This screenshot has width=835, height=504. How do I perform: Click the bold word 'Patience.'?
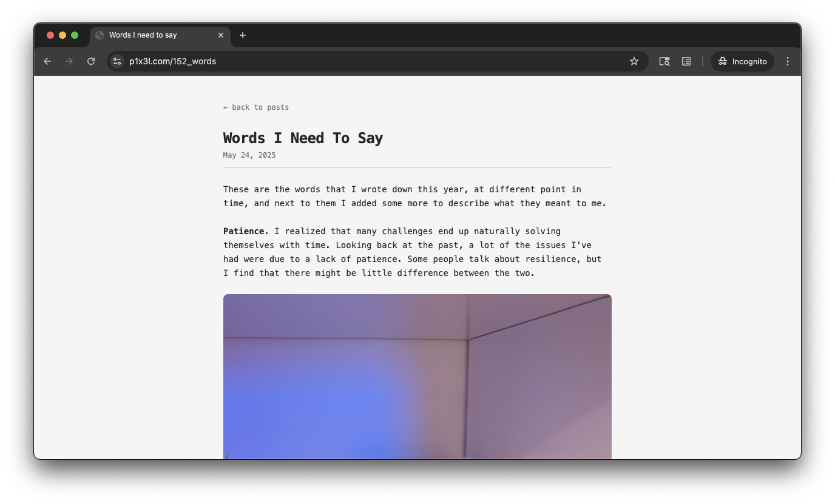click(x=246, y=231)
